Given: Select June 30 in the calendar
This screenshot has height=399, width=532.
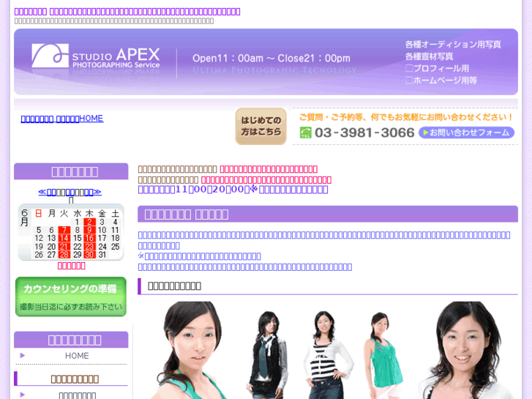Looking at the screenshot, I should 89,255.
